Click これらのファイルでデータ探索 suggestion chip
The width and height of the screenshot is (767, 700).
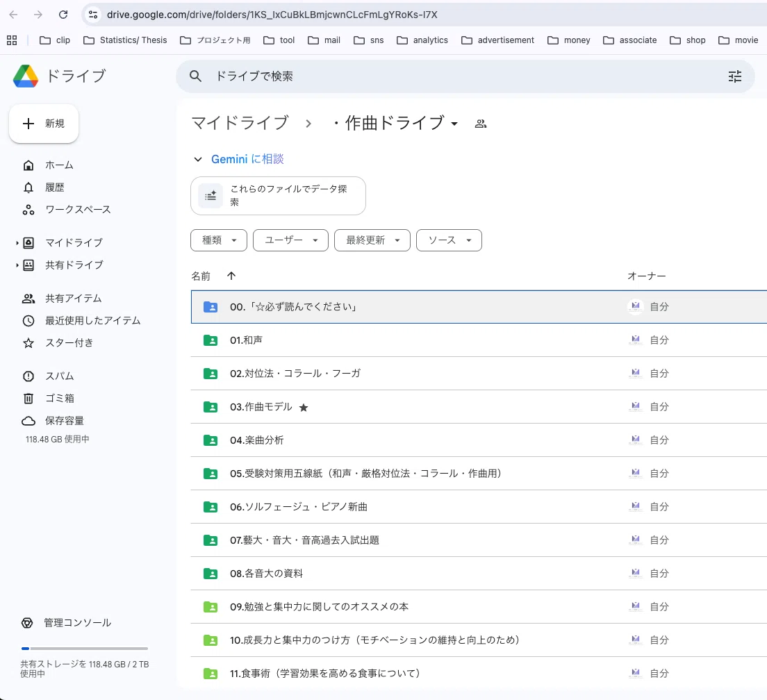(278, 196)
